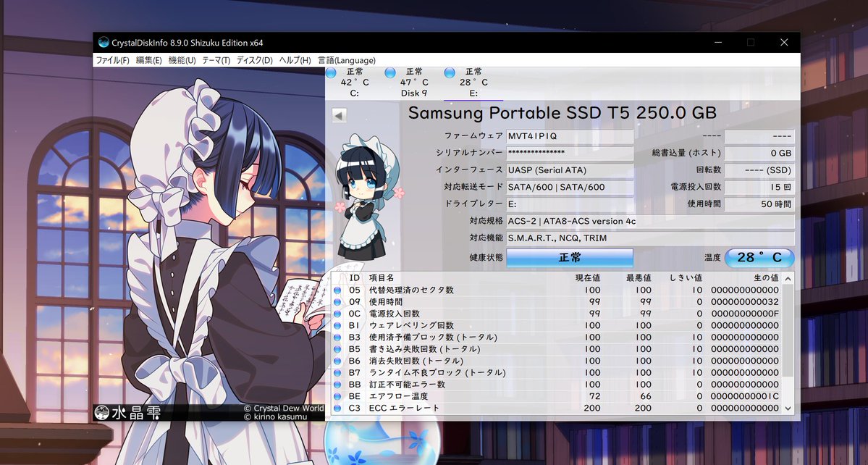Select the ECC エラーレート row
Screen dimensions: 868x465
556,408
